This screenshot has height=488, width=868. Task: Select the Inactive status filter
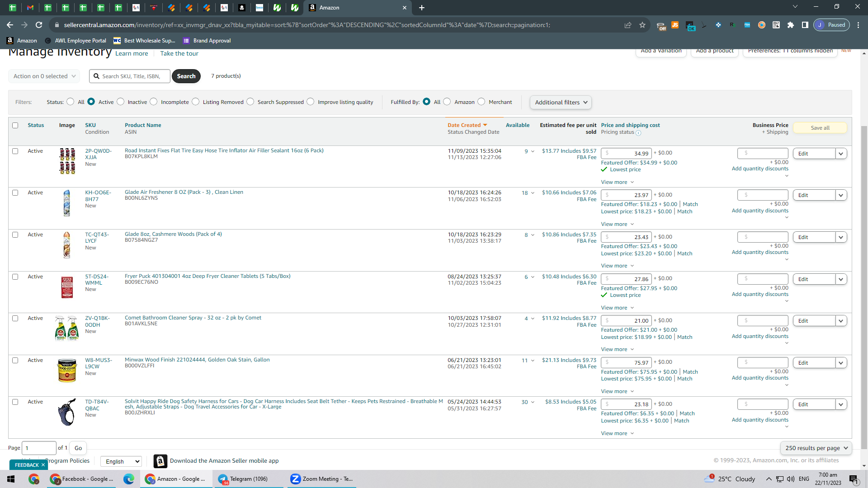click(121, 102)
